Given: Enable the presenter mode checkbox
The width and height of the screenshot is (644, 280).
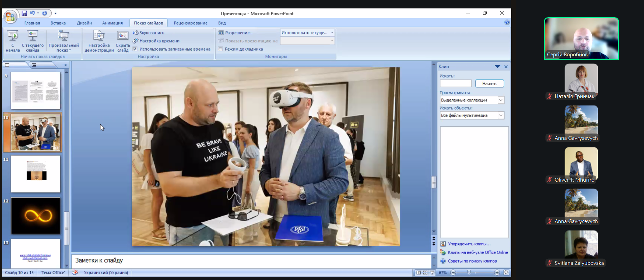Looking at the screenshot, I should pos(220,49).
